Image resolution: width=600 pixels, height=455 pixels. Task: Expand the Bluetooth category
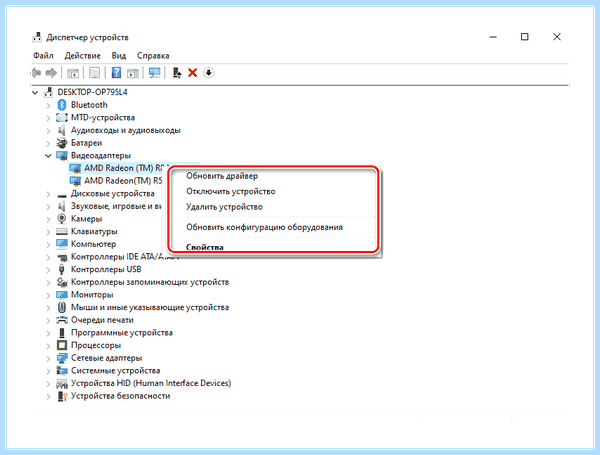pos(48,105)
